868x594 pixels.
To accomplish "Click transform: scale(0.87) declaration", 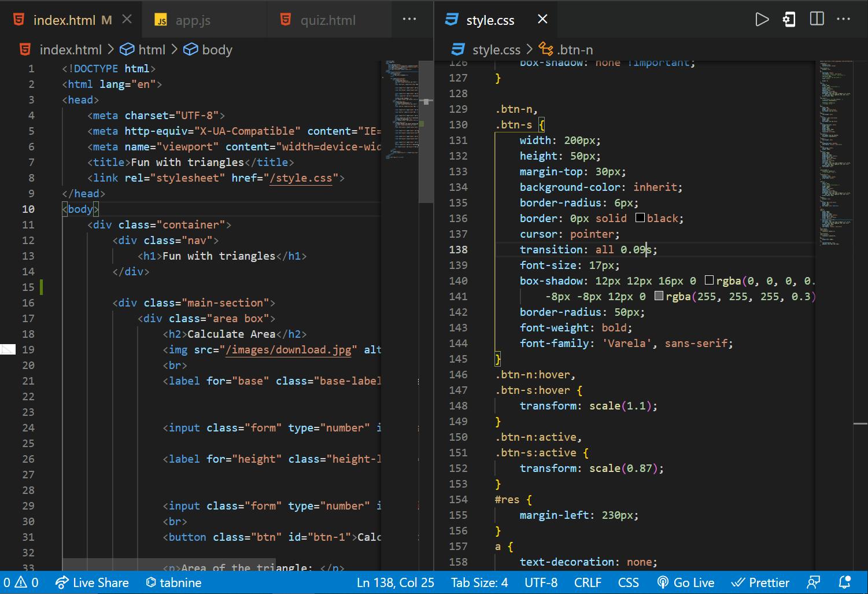I will 592,468.
